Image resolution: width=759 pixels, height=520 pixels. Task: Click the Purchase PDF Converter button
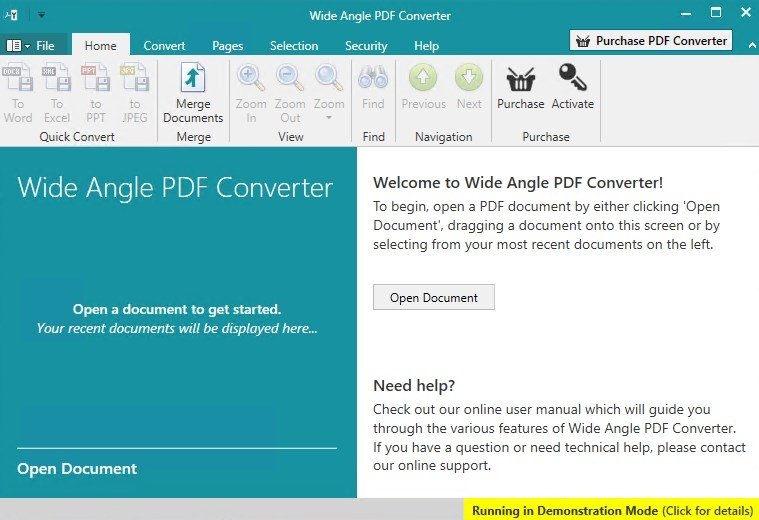pyautogui.click(x=651, y=41)
